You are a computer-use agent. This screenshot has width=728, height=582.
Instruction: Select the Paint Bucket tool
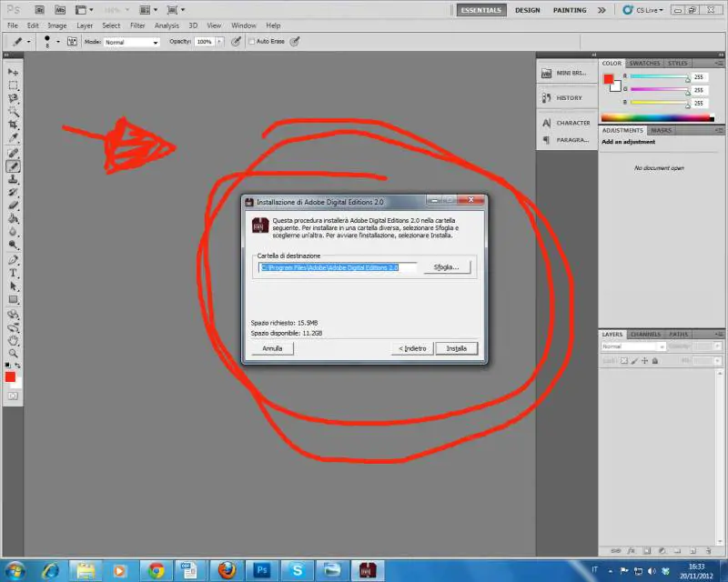pos(13,218)
